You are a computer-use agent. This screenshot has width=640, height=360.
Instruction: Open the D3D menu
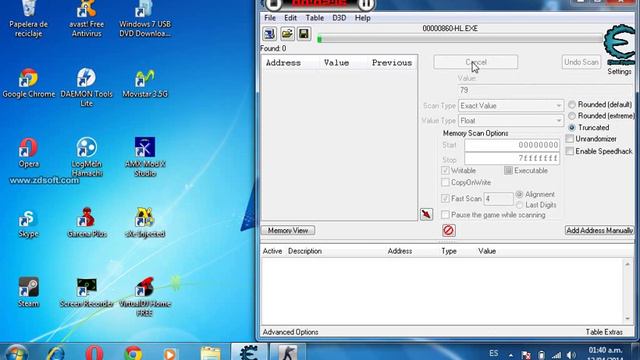coord(339,18)
